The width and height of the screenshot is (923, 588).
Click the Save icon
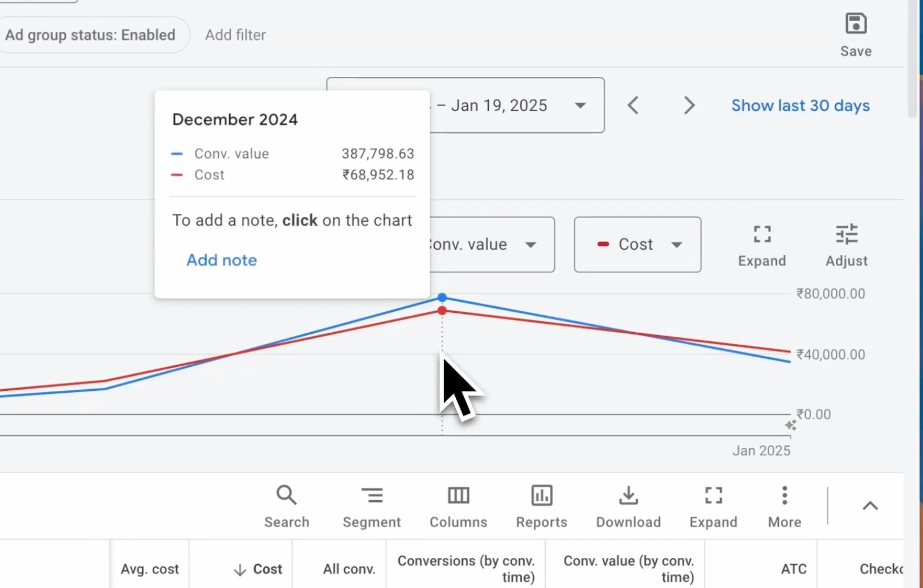(856, 24)
